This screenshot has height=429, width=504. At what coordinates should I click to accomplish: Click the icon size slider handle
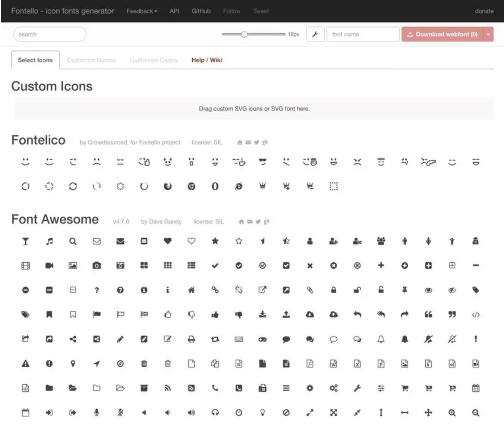coord(244,34)
